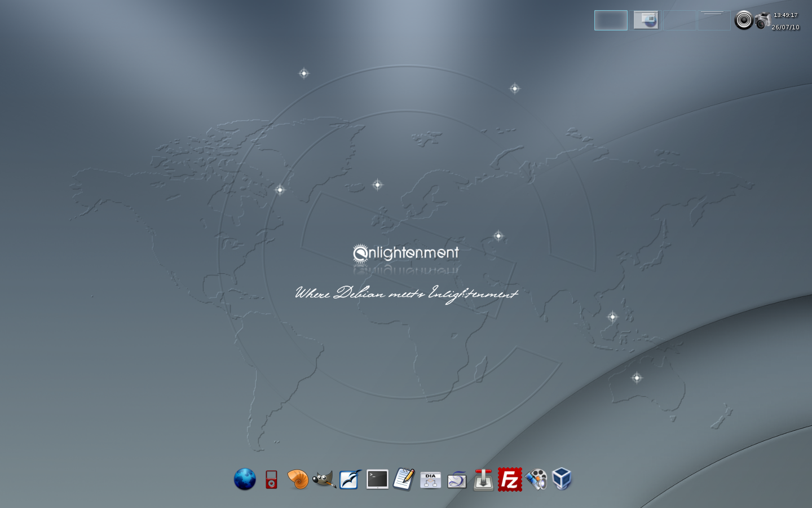Click the speaker volume mixer icon
Viewport: 812px width, 508px height.
tap(744, 20)
